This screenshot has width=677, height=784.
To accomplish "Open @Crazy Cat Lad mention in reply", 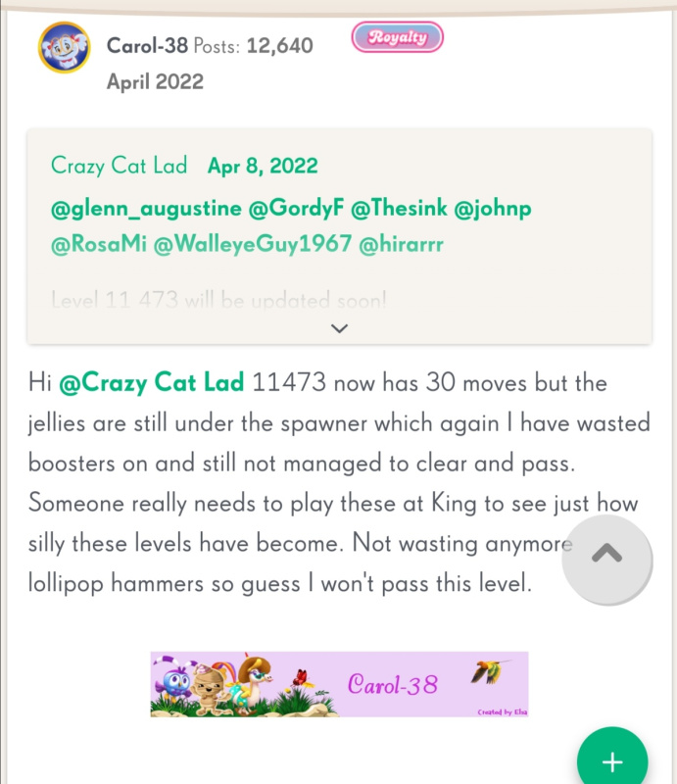I will pyautogui.click(x=152, y=382).
